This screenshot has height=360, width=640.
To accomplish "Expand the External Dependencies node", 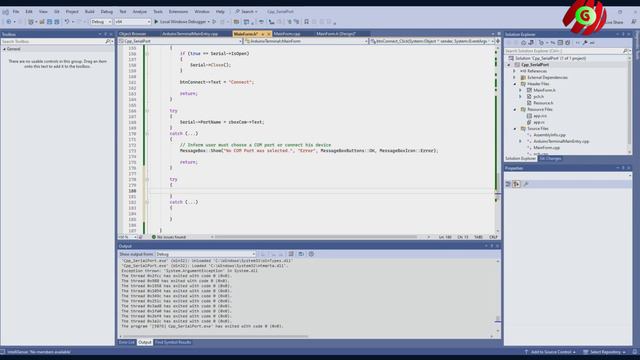I will [515, 78].
